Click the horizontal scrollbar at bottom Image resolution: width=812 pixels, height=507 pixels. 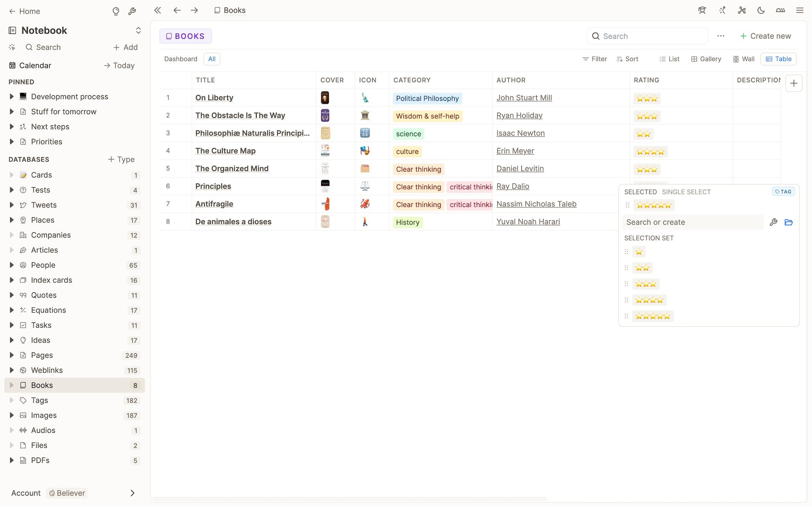(x=350, y=499)
